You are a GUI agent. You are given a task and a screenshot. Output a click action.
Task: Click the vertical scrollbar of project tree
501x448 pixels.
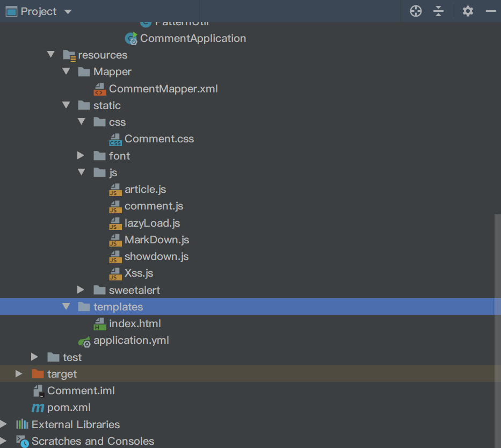[x=497, y=295]
